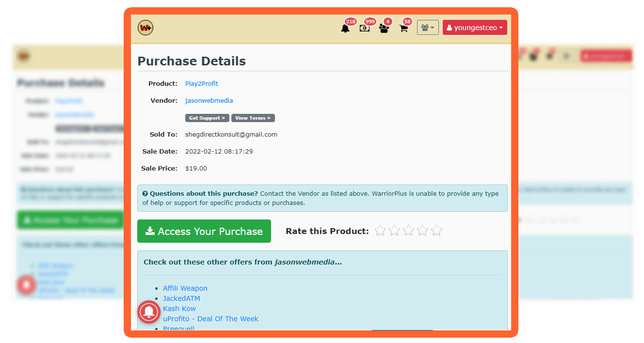
Task: Click Access Your Purchase button
Action: 204,231
